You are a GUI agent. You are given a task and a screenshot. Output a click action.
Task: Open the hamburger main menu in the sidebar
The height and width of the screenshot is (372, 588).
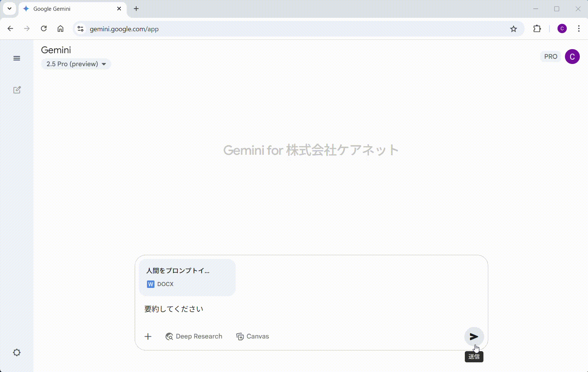point(17,58)
